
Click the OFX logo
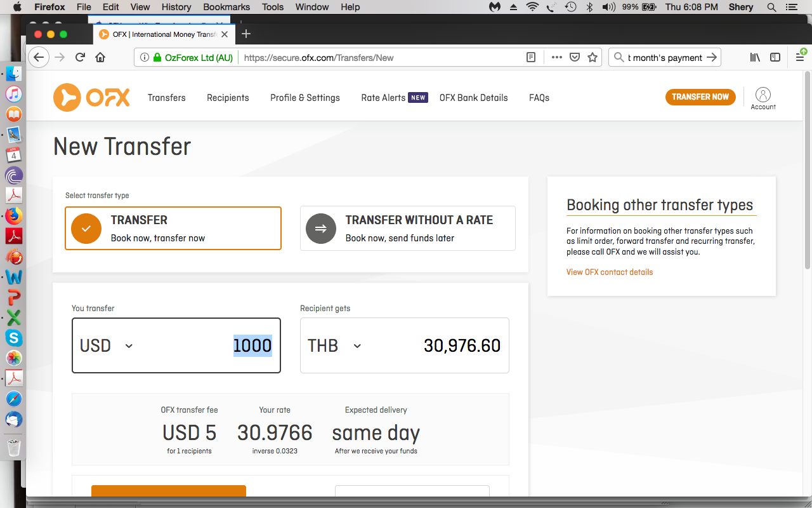91,97
